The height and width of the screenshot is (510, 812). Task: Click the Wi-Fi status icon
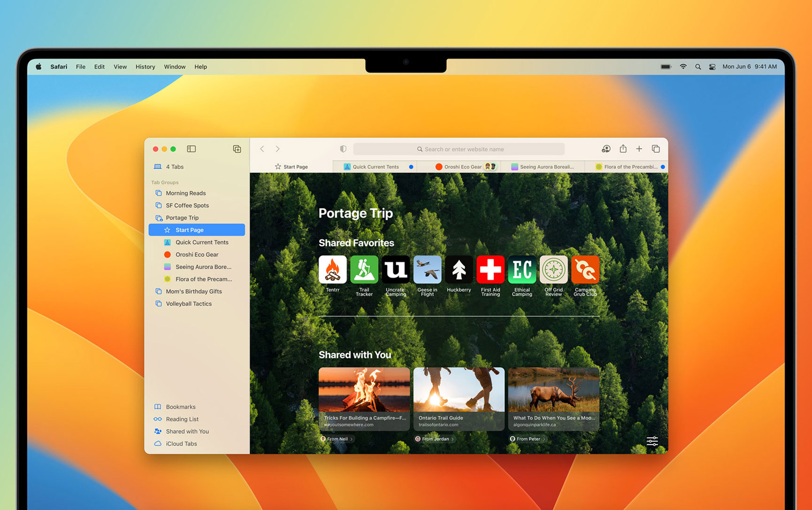683,67
